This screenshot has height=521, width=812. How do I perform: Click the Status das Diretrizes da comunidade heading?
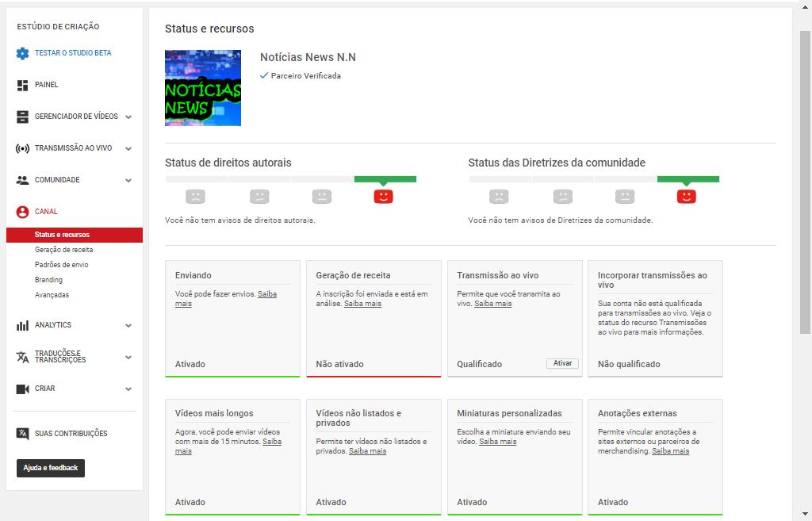tap(557, 163)
